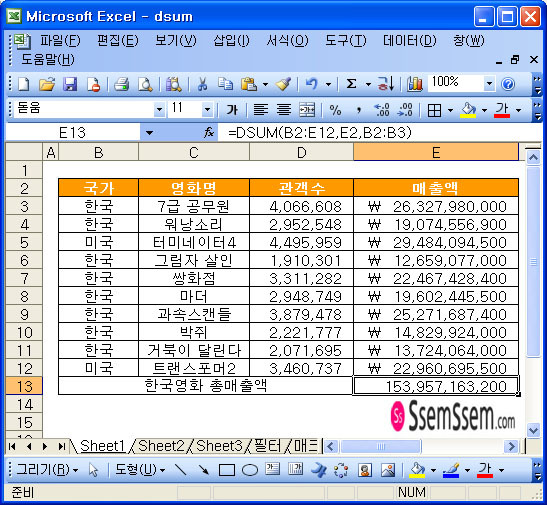Screen dimensions: 547x505
Task: Click cell containing 터미네이터4
Action: coord(194,242)
